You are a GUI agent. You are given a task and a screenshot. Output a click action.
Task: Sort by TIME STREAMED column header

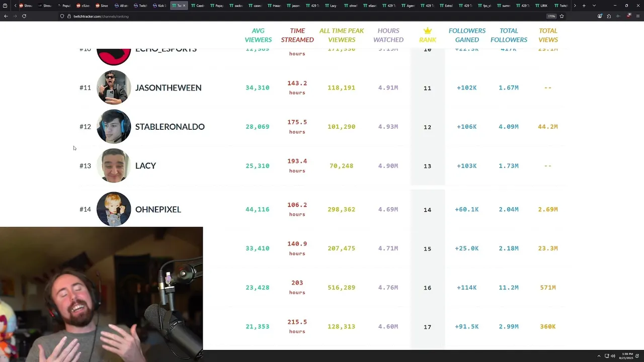pos(297,35)
